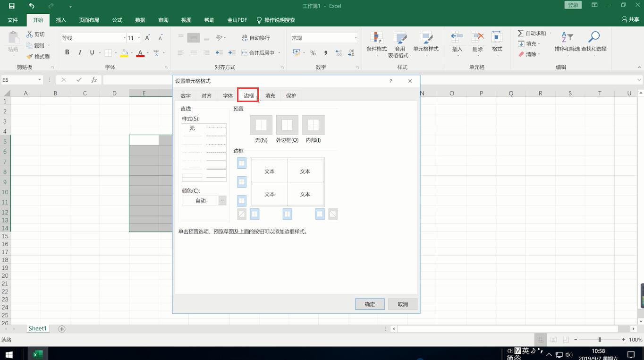Open the font size dropdown showing 11
Image resolution: width=644 pixels, height=360 pixels.
tap(139, 38)
